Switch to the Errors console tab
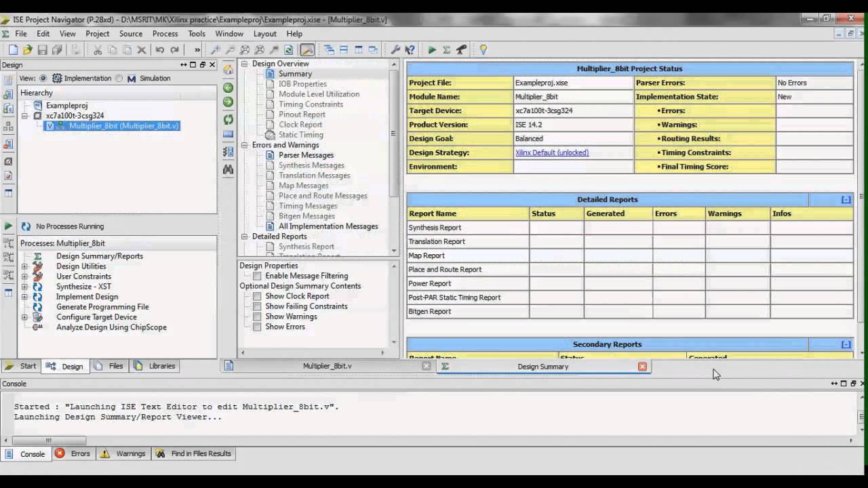Viewport: 868px width, 488px height. (73, 453)
